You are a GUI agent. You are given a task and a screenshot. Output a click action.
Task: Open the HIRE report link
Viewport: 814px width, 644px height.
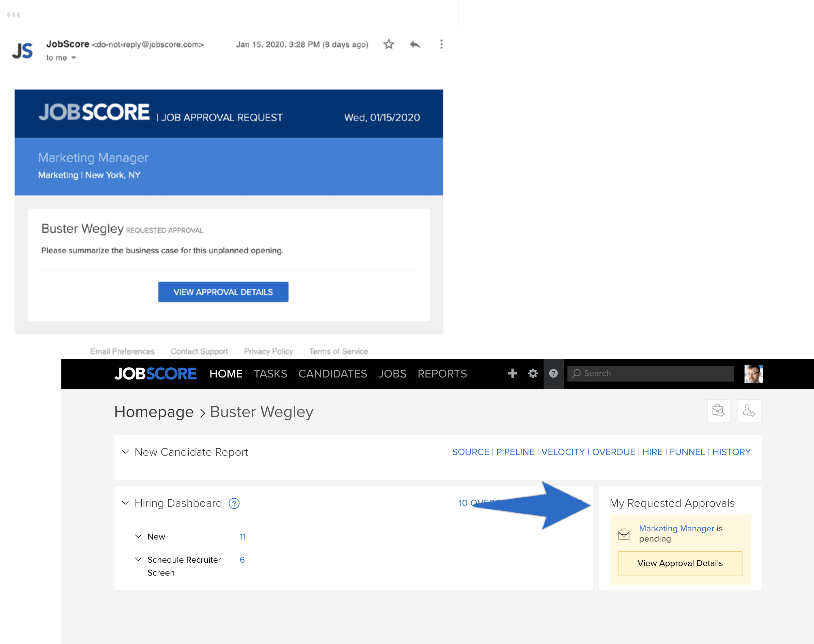pyautogui.click(x=652, y=452)
